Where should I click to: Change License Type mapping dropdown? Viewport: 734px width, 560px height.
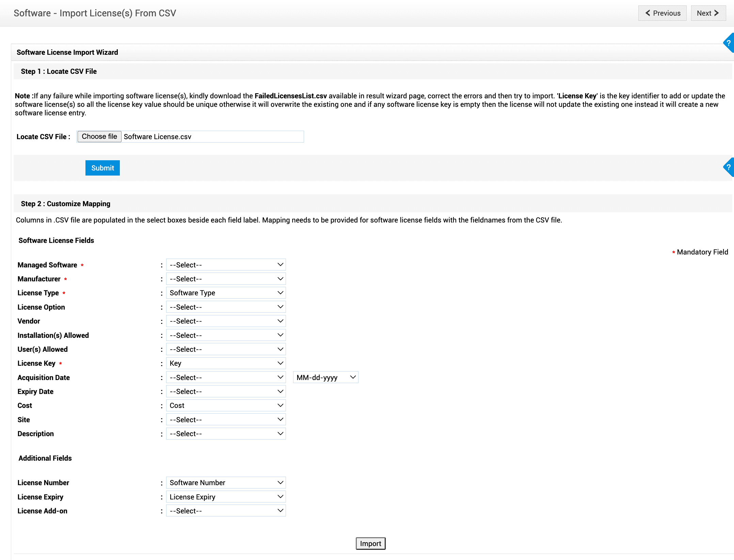(x=226, y=293)
